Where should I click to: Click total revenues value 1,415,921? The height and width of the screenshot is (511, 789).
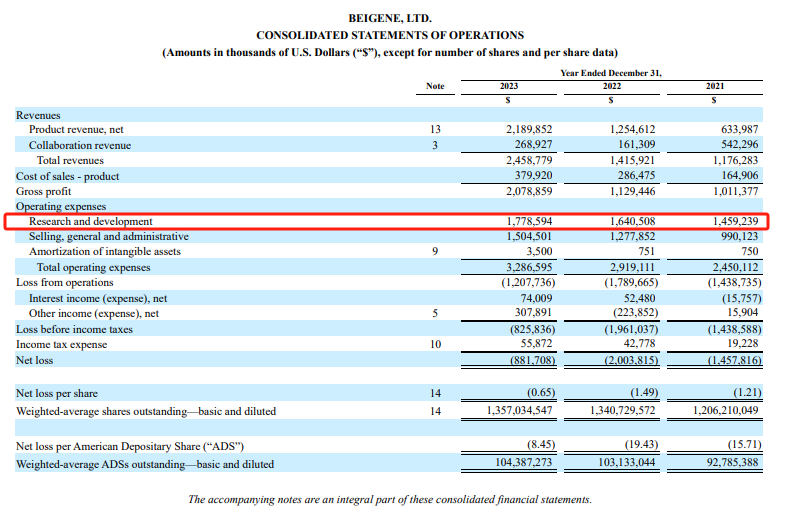[x=633, y=160]
